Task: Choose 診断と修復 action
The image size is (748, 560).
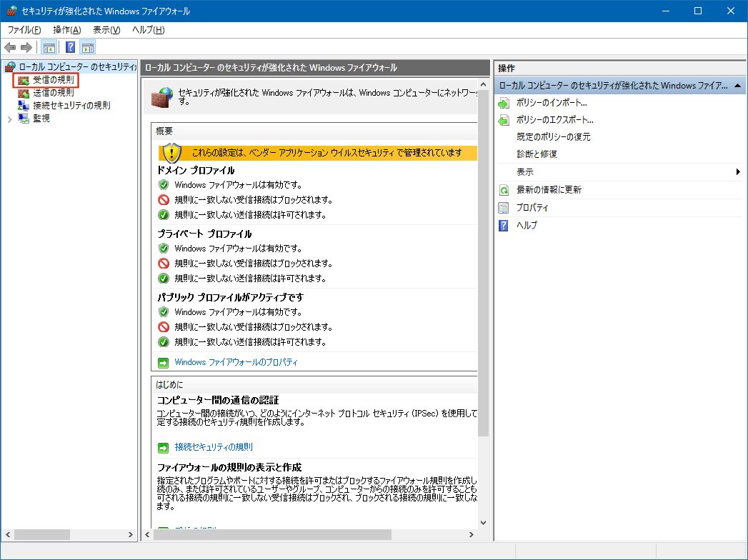Action: coord(537,154)
